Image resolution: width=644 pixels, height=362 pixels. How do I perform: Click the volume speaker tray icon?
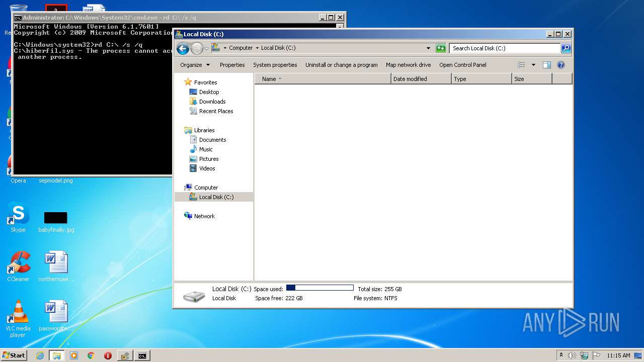(572, 355)
